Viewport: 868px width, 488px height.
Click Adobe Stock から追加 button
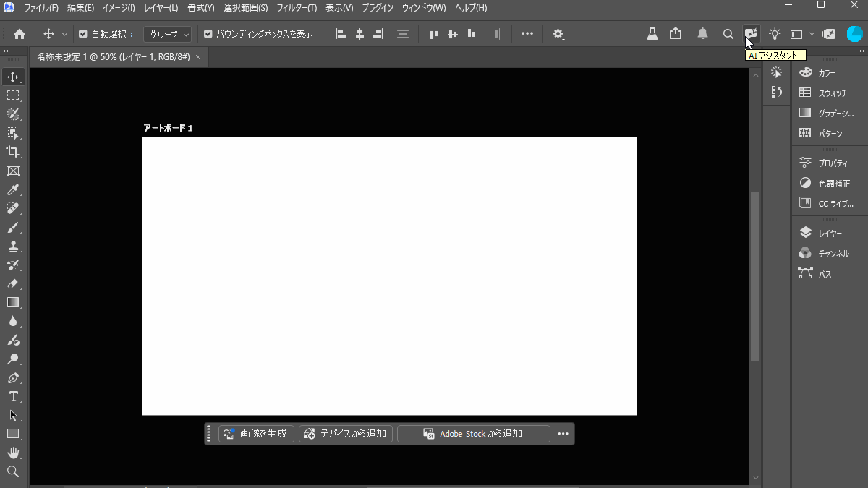pos(473,434)
